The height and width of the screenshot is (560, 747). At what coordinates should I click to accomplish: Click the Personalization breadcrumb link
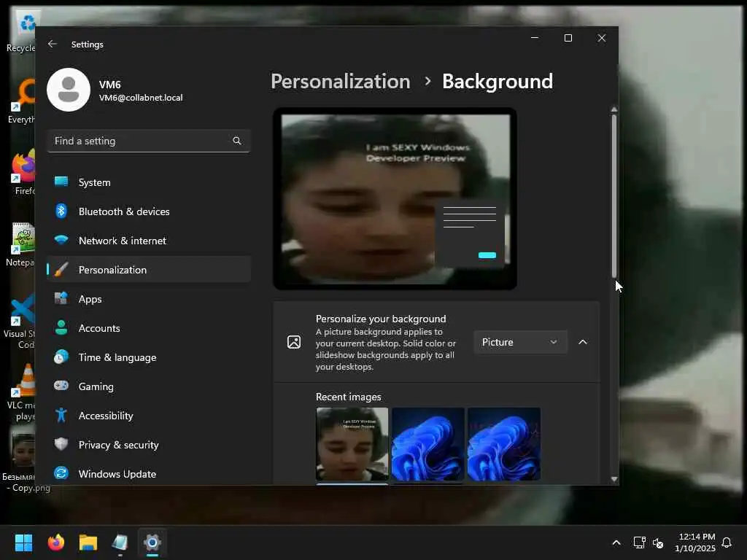[341, 82]
